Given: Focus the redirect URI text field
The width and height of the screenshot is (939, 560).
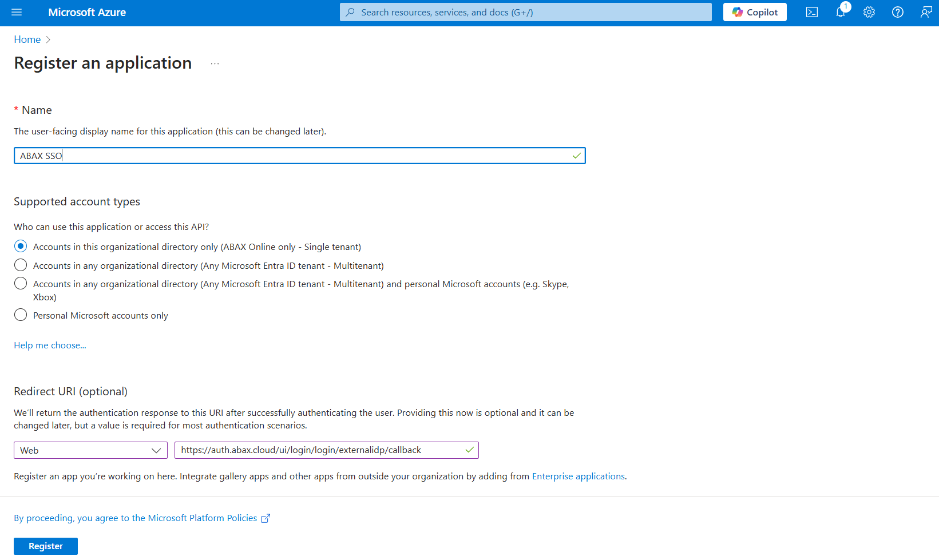Looking at the screenshot, I should pyautogui.click(x=326, y=450).
